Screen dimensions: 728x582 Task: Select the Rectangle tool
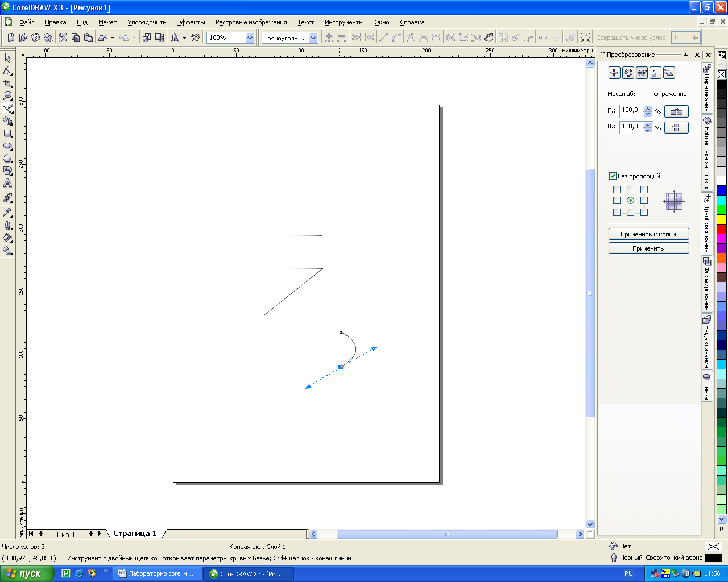(7, 134)
